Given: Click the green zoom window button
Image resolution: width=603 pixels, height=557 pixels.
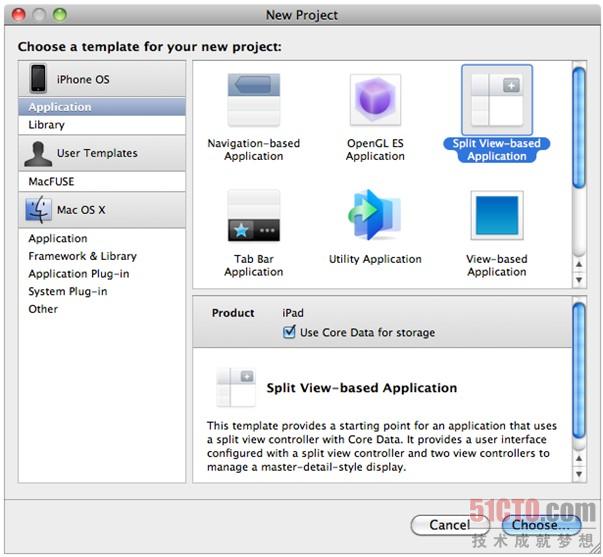Looking at the screenshot, I should coord(60,15).
